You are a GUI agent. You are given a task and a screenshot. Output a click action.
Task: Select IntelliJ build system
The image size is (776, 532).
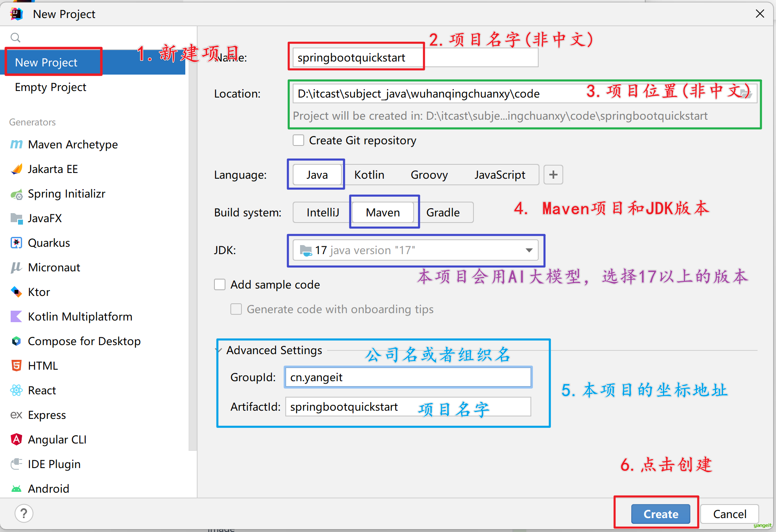pyautogui.click(x=323, y=213)
